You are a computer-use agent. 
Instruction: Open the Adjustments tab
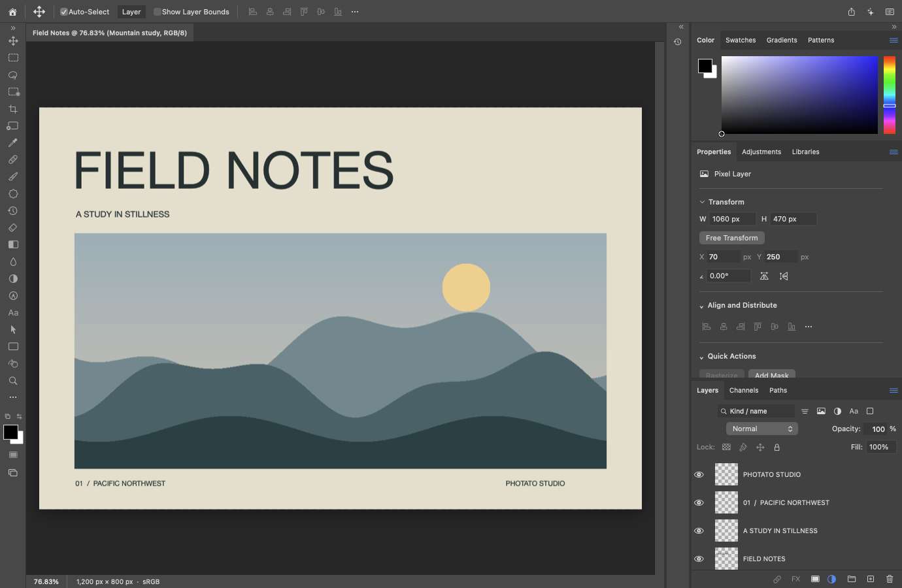761,152
